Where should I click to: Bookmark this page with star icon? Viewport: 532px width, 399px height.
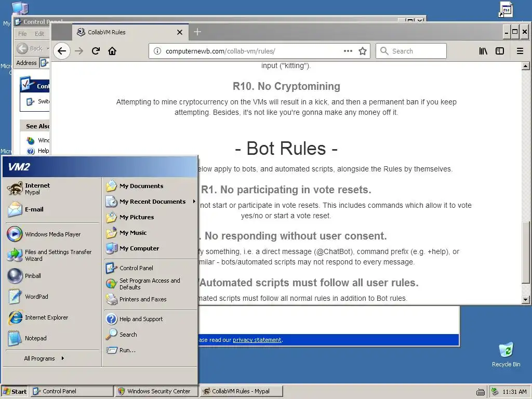pos(363,51)
